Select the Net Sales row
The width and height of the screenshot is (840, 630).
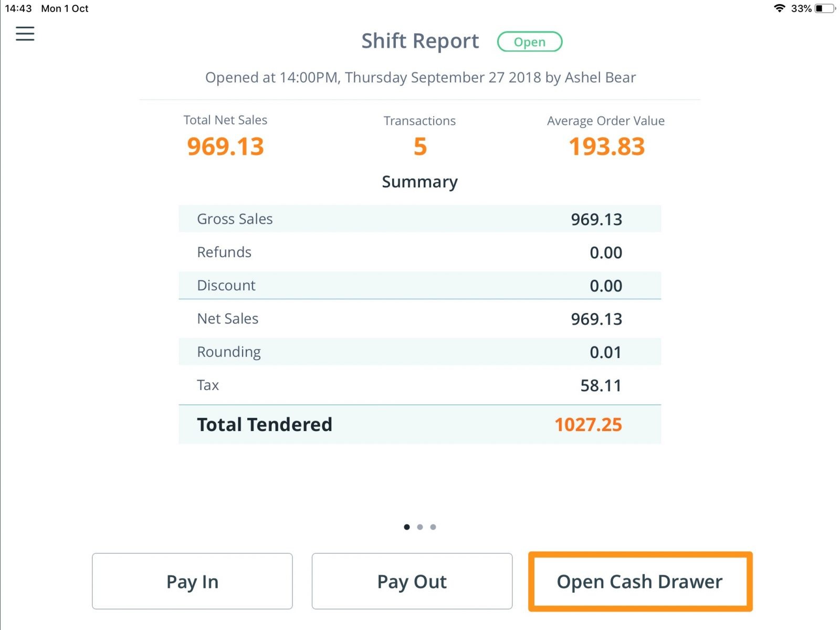(x=419, y=319)
